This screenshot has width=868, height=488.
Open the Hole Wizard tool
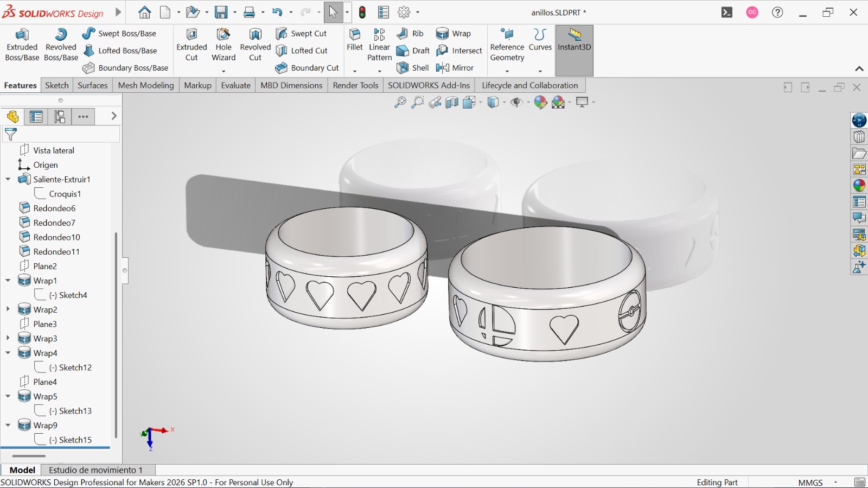click(224, 45)
